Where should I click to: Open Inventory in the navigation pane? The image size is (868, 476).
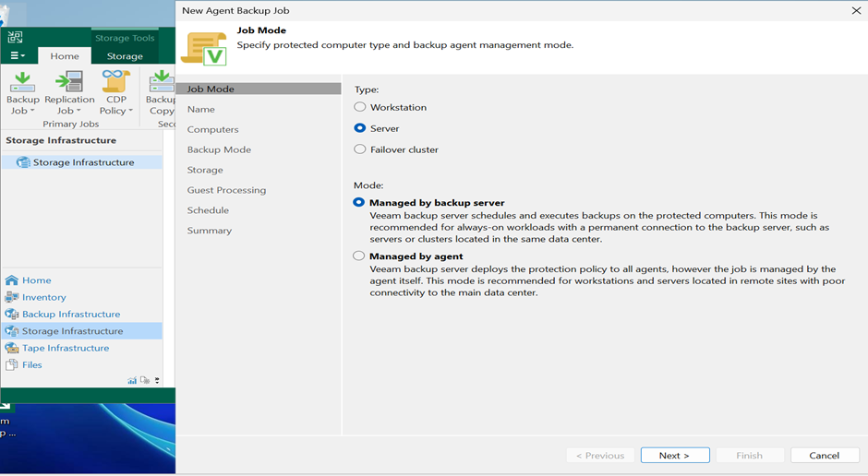tap(43, 297)
